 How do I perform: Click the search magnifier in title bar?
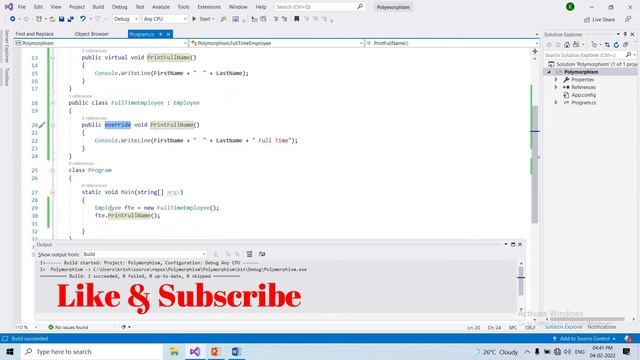click(x=360, y=7)
